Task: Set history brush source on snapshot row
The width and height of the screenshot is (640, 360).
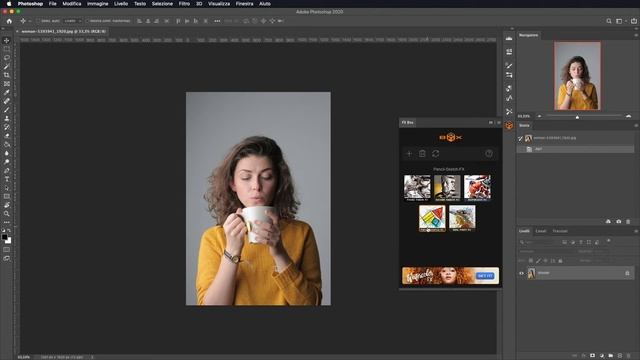Action: click(x=520, y=138)
